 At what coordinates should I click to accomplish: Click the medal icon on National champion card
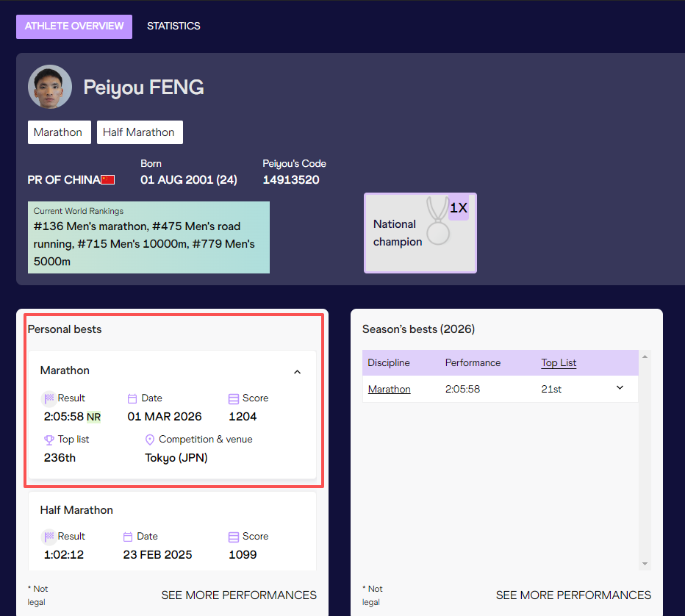(439, 221)
